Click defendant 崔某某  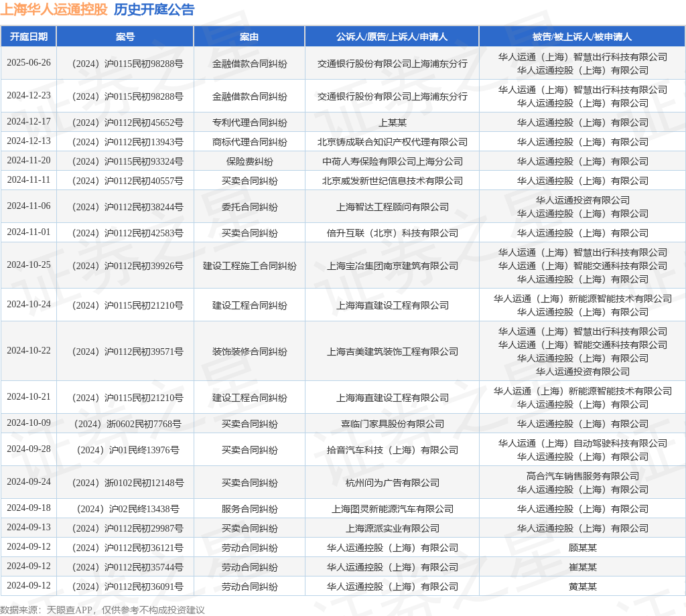[583, 568]
